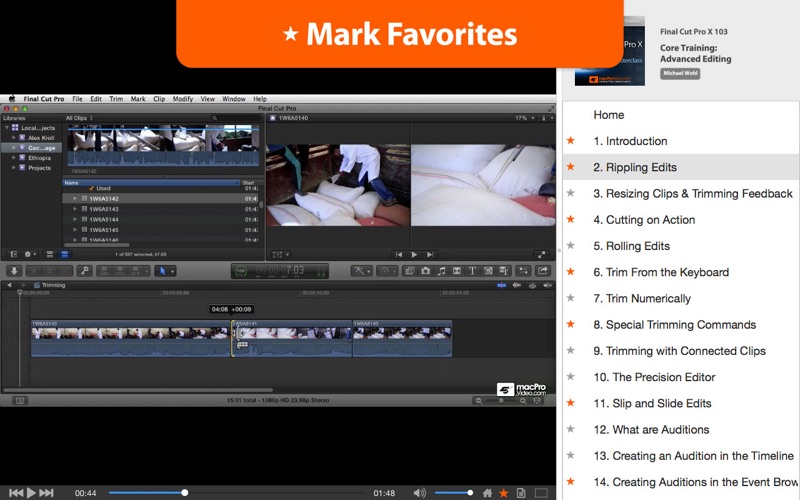The height and width of the screenshot is (500, 800).
Task: Open the notes document icon in player bar
Action: coord(521,493)
